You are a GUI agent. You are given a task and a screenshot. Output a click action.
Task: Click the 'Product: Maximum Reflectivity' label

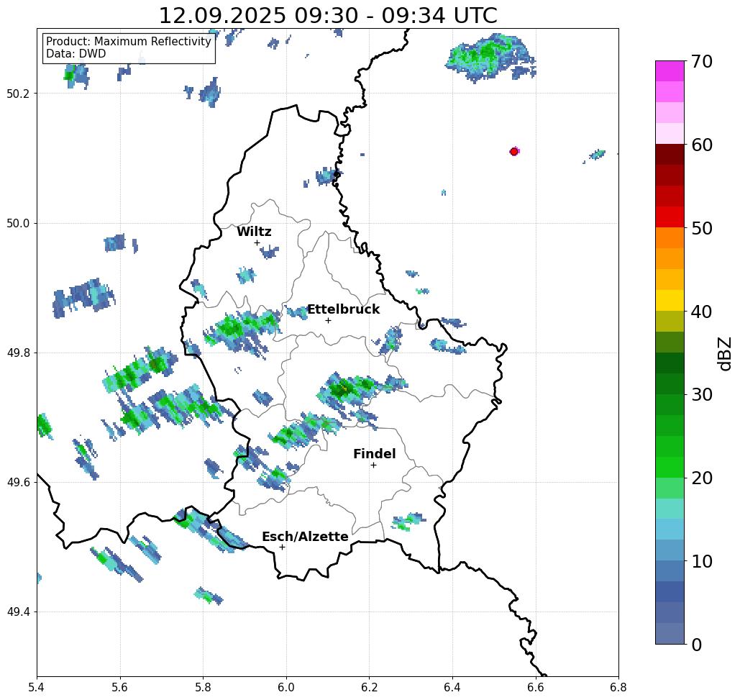[x=128, y=42]
